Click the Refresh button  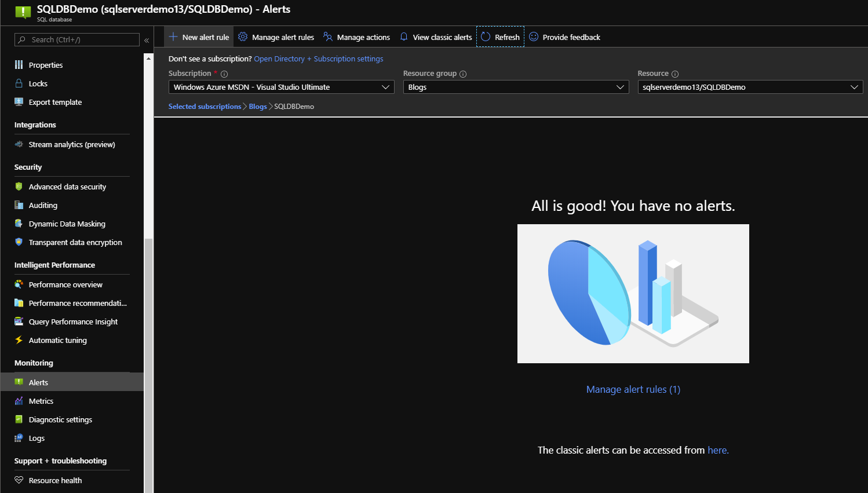(x=499, y=36)
